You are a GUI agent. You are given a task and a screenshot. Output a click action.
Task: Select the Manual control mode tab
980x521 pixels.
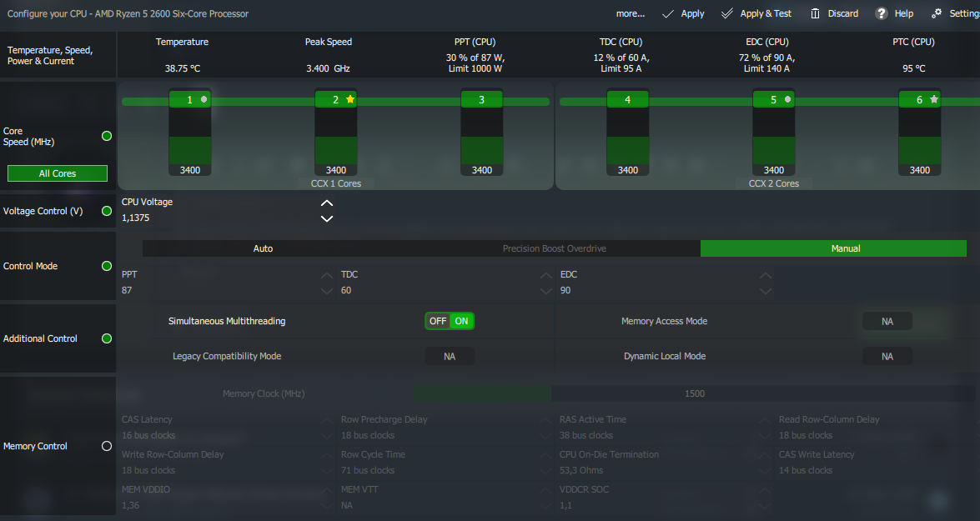click(x=833, y=248)
